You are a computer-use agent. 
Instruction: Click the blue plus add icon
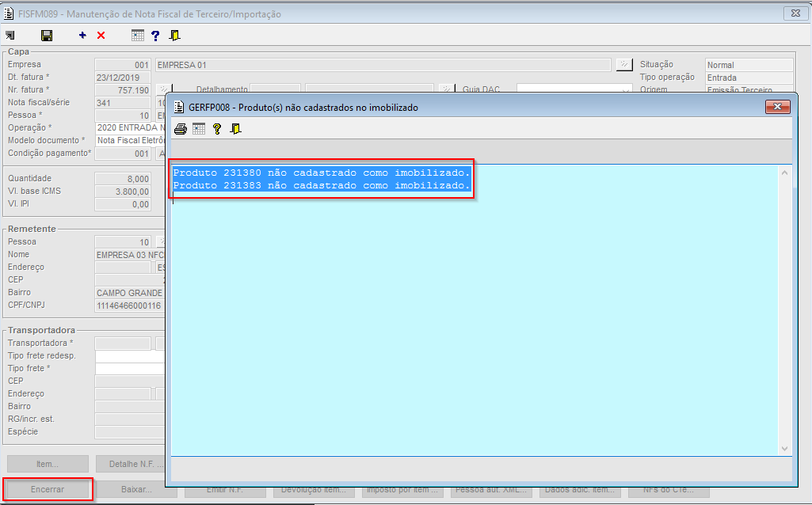82,35
